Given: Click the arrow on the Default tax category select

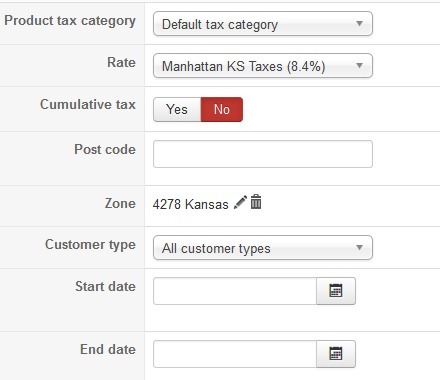Looking at the screenshot, I should point(359,24).
